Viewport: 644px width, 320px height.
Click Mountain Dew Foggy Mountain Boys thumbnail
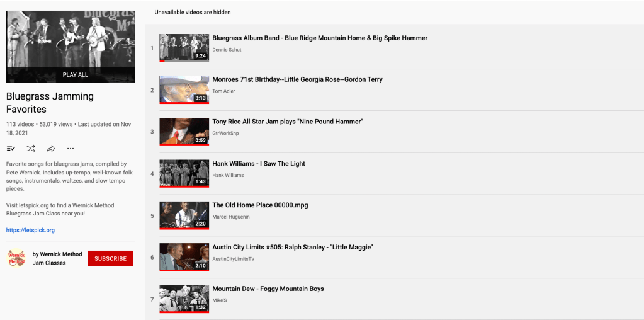click(x=184, y=299)
